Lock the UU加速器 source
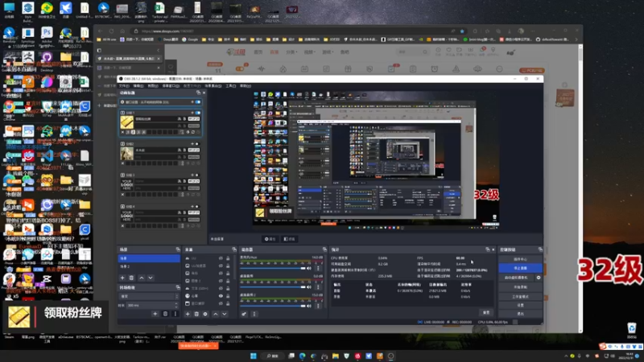The height and width of the screenshot is (362, 644). [x=228, y=265]
